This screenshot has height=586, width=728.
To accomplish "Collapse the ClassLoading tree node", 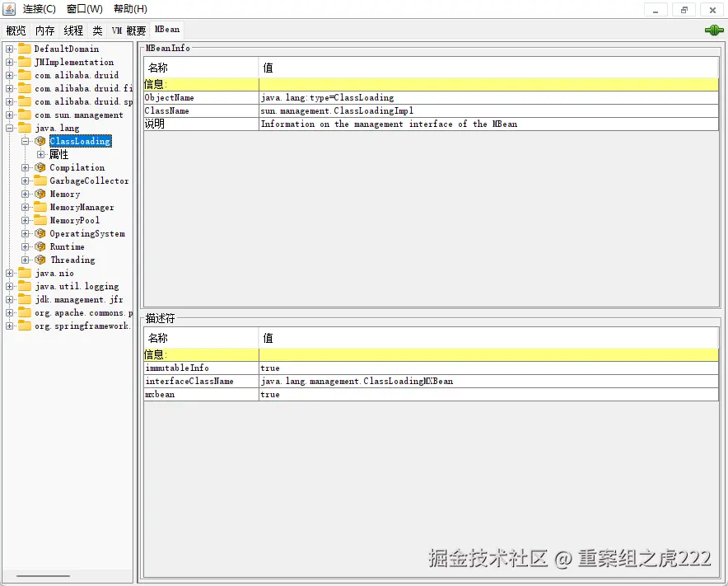I will (25, 141).
